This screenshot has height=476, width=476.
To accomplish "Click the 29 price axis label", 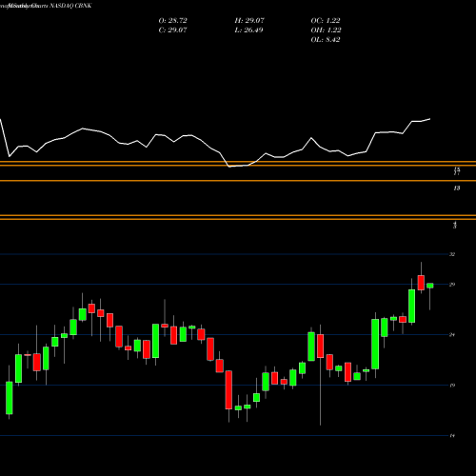I will coord(452,285).
